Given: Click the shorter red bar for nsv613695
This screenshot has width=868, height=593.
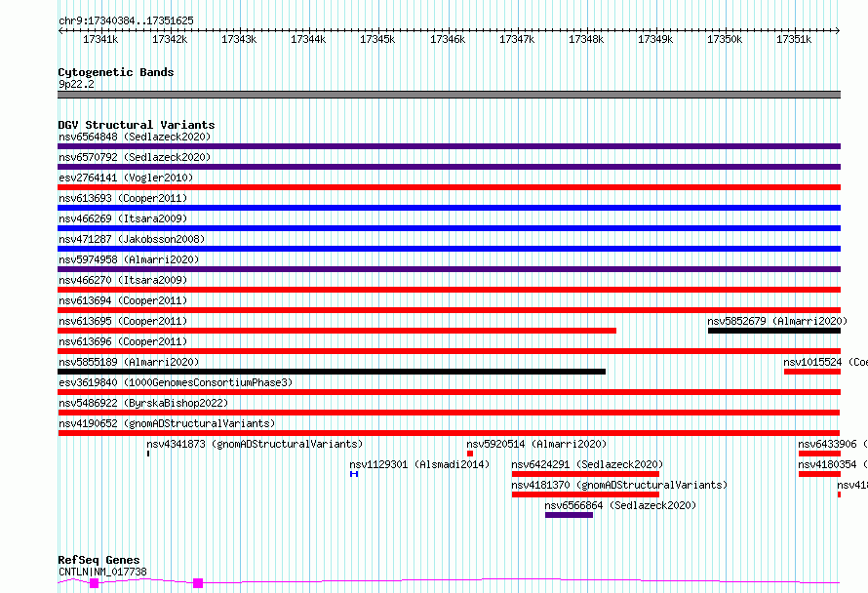Looking at the screenshot, I should click(x=337, y=331).
